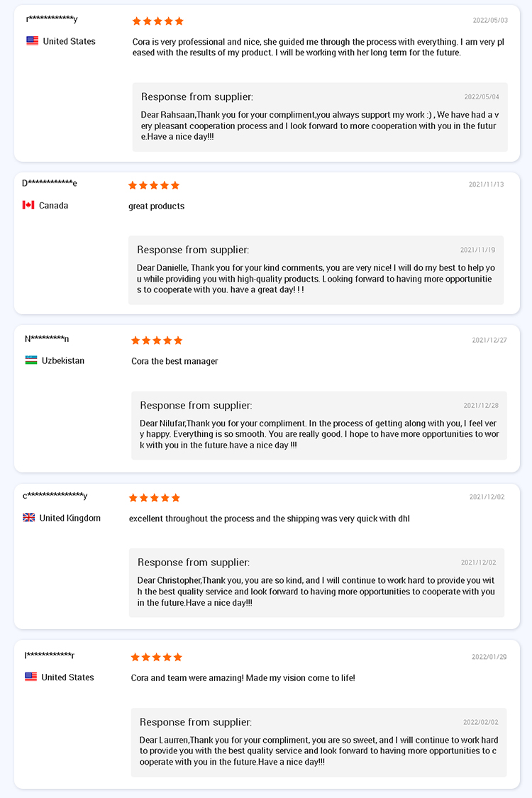Viewport: 532px width, 798px height.
Task: Click the stars on the 2022/01/29 review
Action: (x=156, y=657)
